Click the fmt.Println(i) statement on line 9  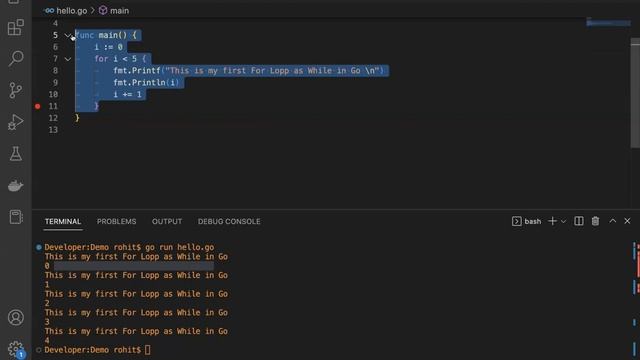pos(146,82)
